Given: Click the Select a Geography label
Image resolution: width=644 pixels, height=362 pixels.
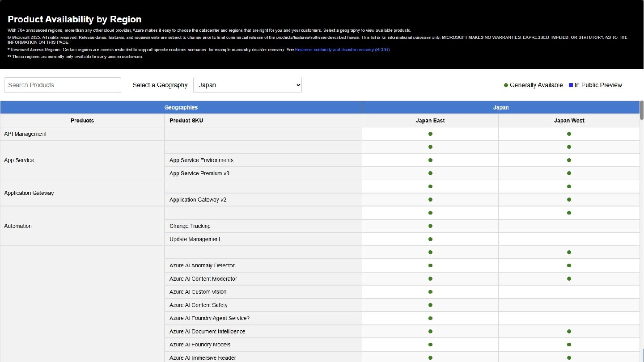Looking at the screenshot, I should tap(160, 85).
